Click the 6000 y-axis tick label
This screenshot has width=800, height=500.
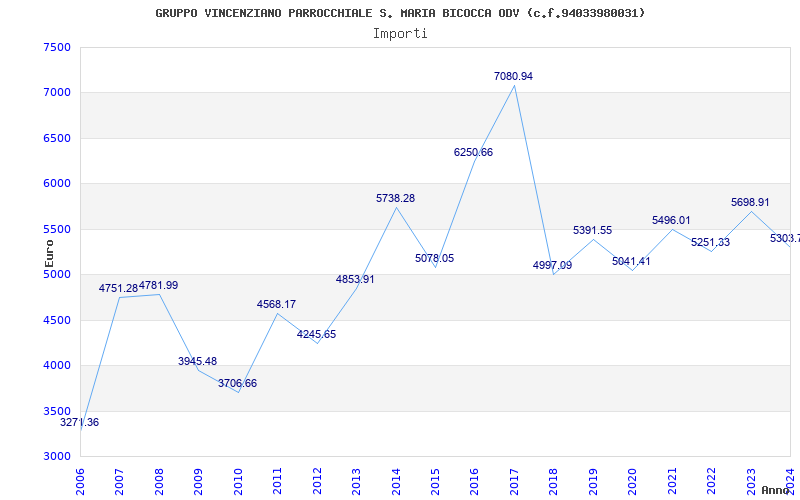click(x=57, y=184)
